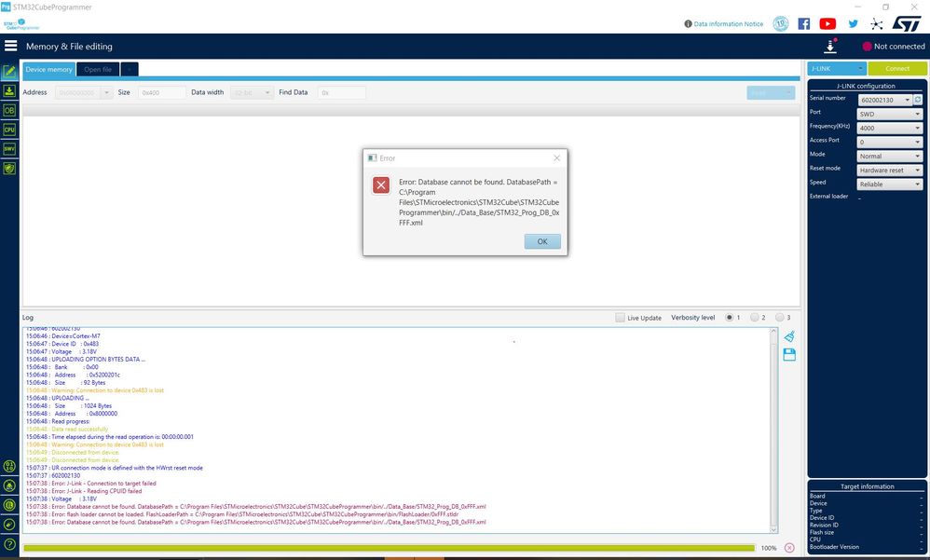Click the 100% progress bar

[390, 548]
